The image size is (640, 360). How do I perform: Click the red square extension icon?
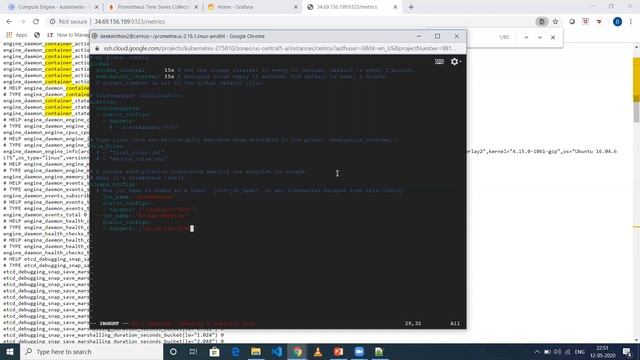pos(585,22)
